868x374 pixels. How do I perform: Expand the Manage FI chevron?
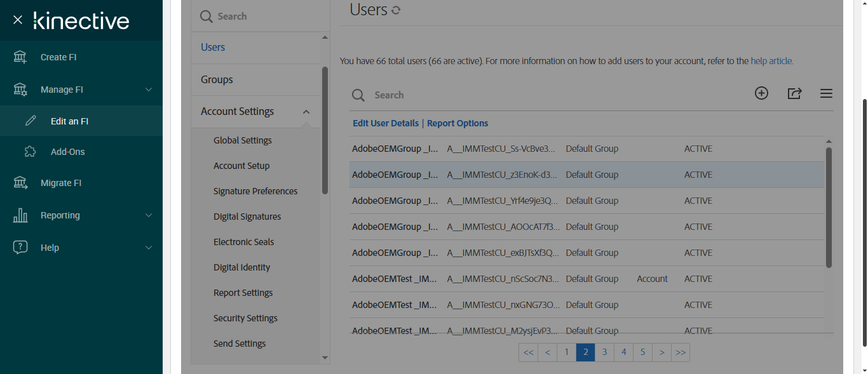click(x=149, y=90)
